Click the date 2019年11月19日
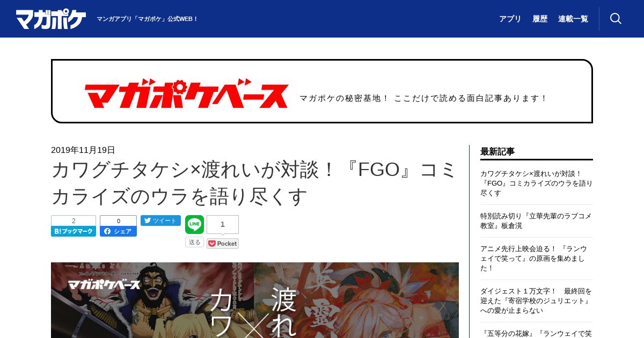 click(x=83, y=150)
